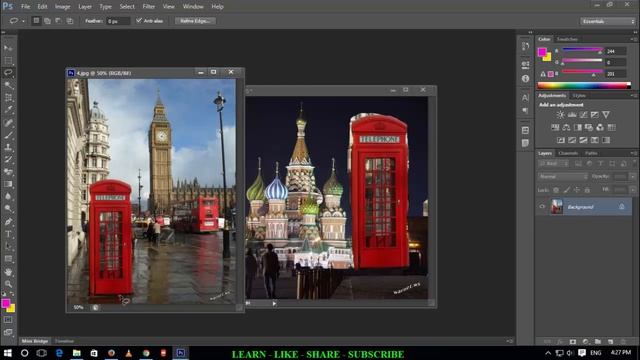Add a Levels adjustment

tap(572, 115)
